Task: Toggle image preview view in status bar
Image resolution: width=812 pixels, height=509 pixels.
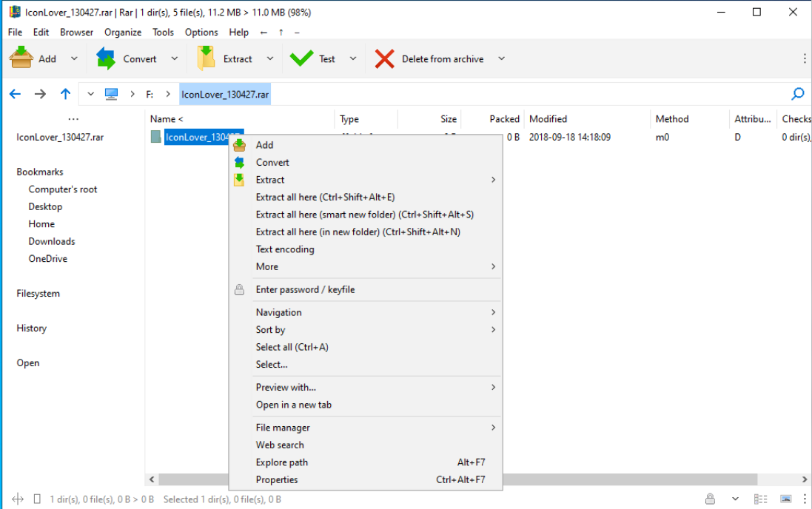Action: click(785, 499)
